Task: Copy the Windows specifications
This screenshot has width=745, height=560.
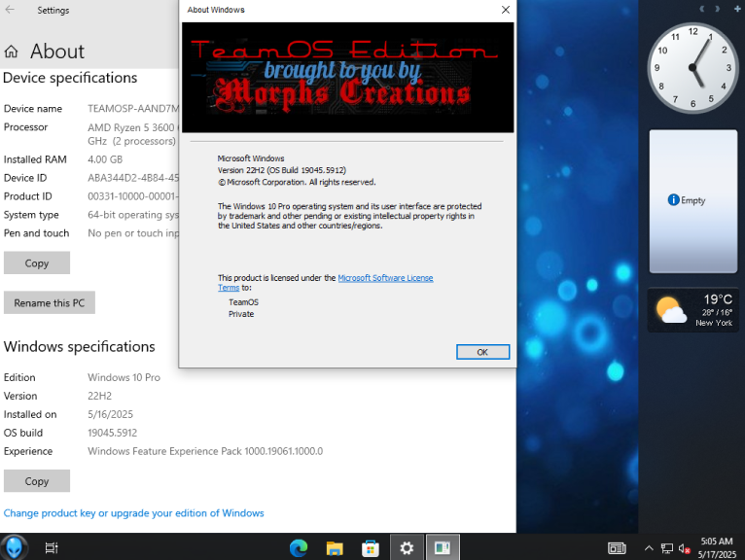Action: coord(37,480)
